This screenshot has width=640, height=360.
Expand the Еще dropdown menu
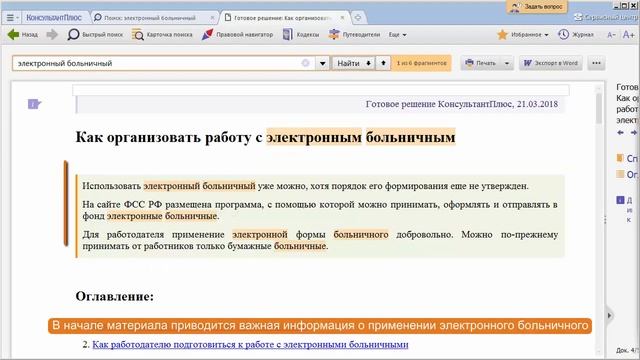pos(398,35)
